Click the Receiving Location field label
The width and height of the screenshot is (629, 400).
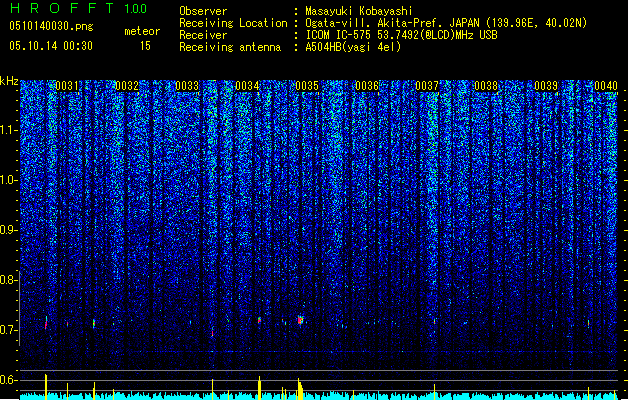tap(233, 23)
